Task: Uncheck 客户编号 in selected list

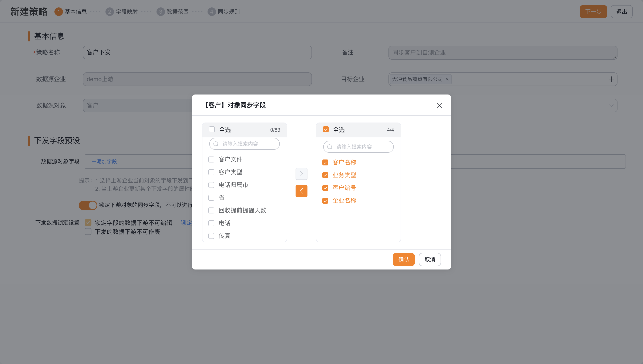Action: 325,188
